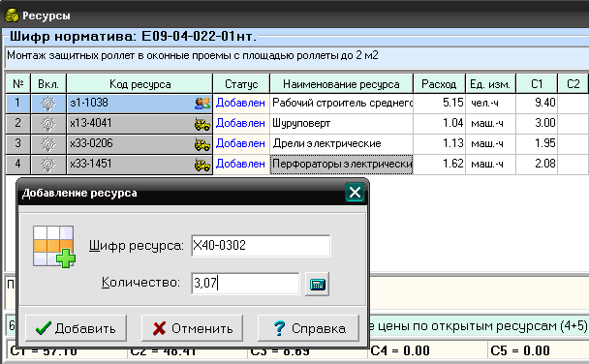The width and height of the screenshot is (589, 364).
Task: Select the Шуруповерт name cell
Action: pos(341,124)
